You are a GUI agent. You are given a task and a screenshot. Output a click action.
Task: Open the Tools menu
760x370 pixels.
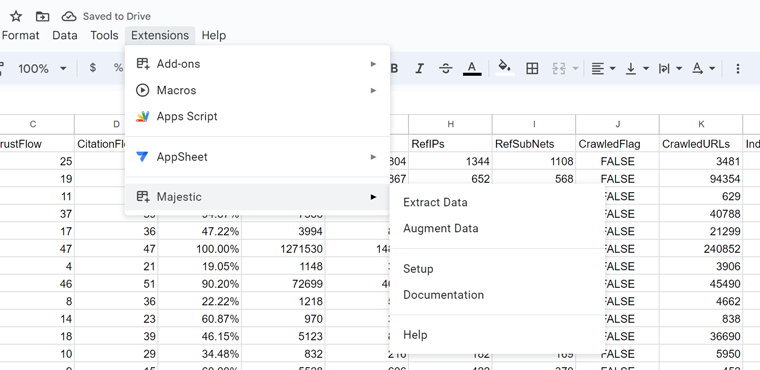click(104, 35)
